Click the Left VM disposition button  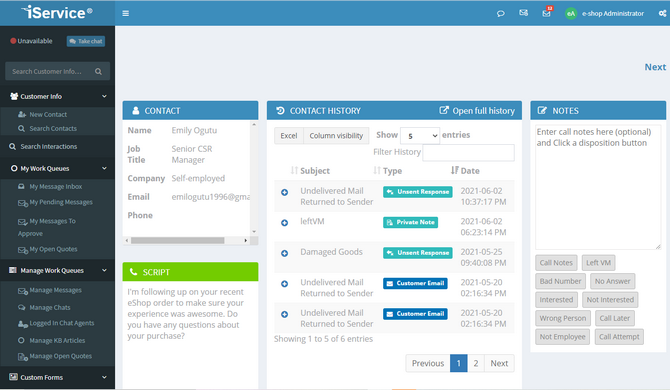pyautogui.click(x=598, y=263)
